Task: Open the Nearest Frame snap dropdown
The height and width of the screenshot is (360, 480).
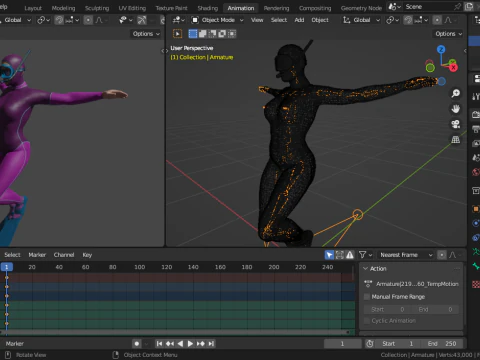Action: coord(406,255)
